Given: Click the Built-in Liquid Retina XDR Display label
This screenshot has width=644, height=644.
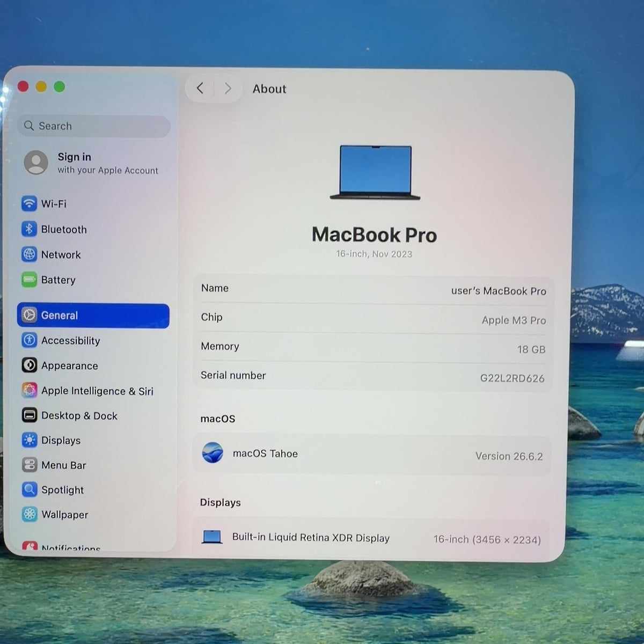Looking at the screenshot, I should point(311,538).
